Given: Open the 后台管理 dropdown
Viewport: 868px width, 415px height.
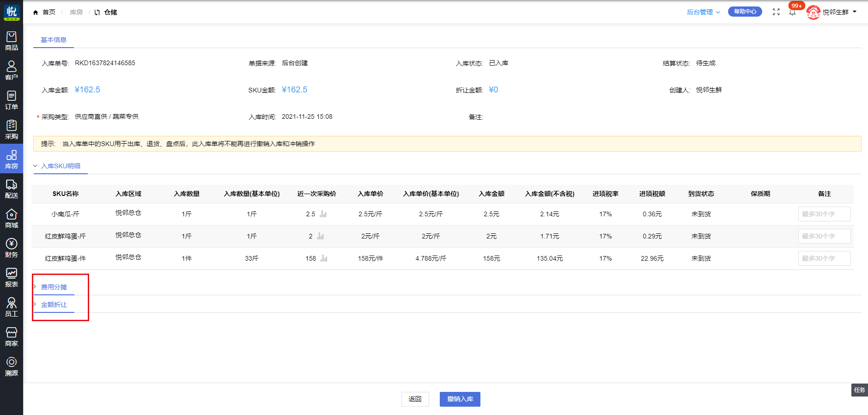Looking at the screenshot, I should pos(703,12).
